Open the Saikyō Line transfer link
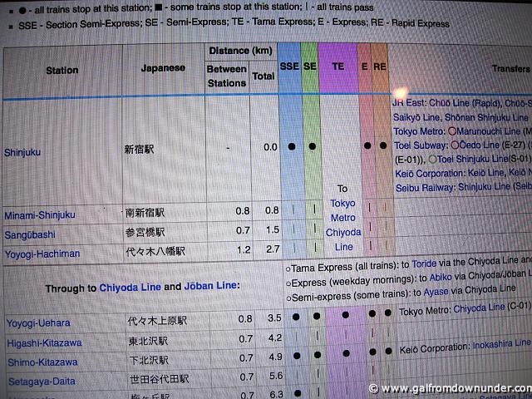 coord(417,117)
